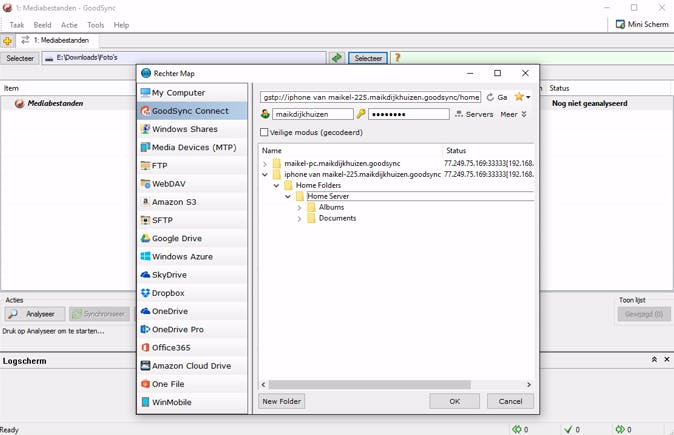Click the Ga button
Image resolution: width=674 pixels, height=435 pixels.
(x=502, y=98)
